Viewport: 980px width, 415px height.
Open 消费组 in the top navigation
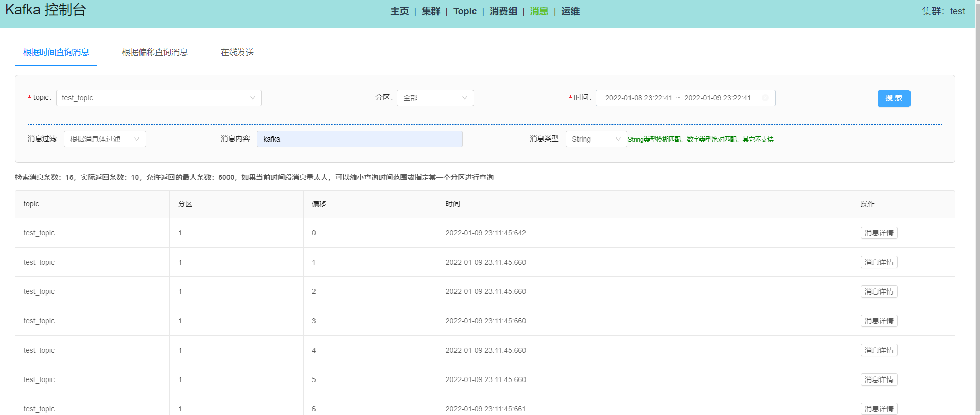coord(503,11)
